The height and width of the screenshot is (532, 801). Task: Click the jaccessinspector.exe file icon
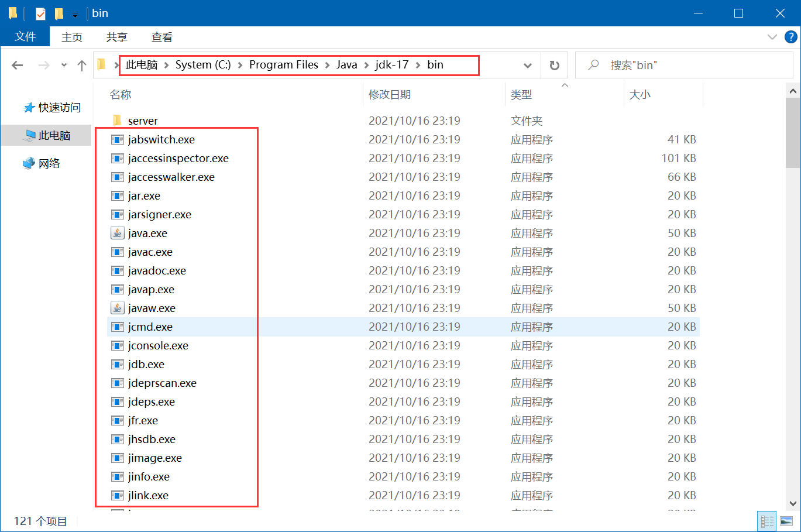(x=118, y=158)
